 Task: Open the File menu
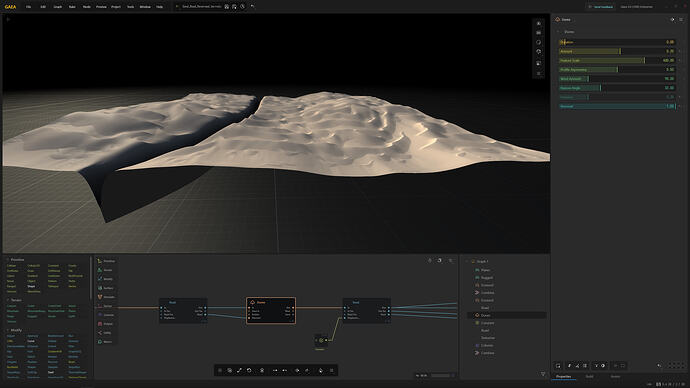pyautogui.click(x=28, y=7)
